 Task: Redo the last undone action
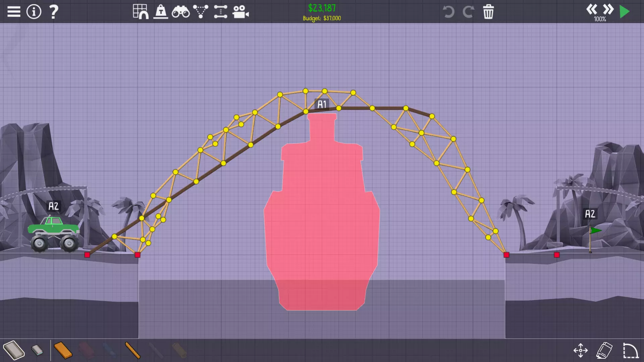coord(468,12)
